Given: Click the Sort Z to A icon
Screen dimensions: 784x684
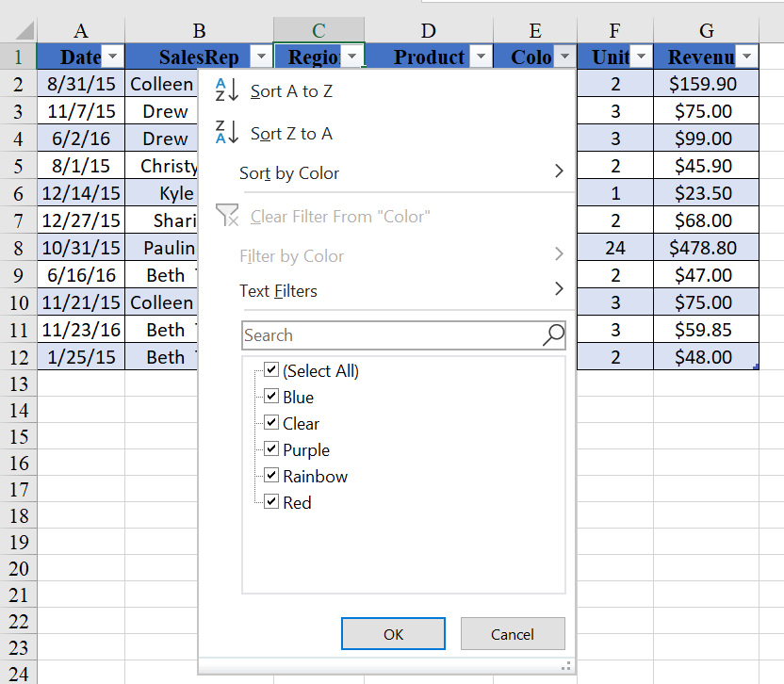Looking at the screenshot, I should pos(226,133).
